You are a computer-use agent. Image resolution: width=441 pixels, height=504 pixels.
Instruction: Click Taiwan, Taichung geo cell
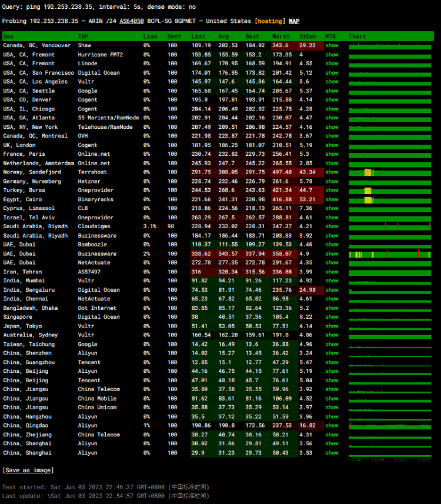(29, 344)
